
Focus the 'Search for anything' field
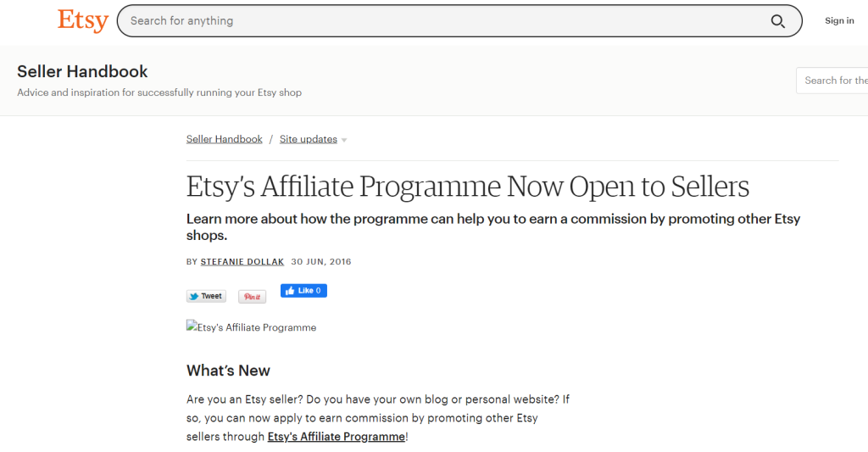click(441, 21)
